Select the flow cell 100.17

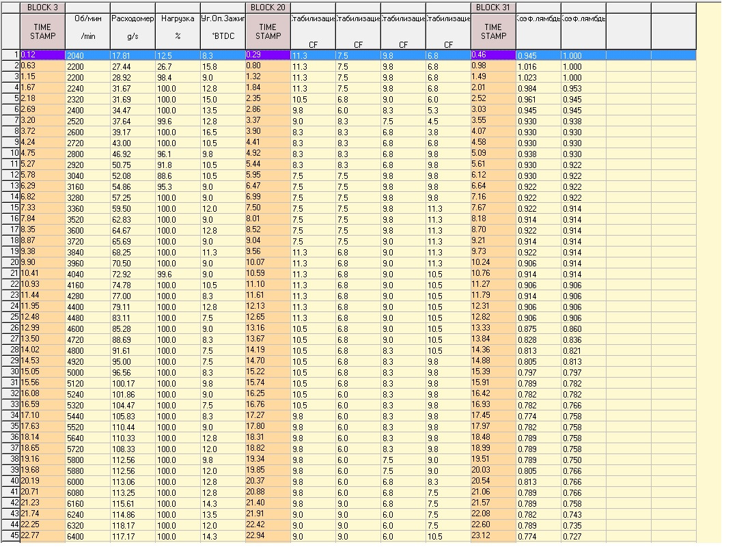[133, 383]
